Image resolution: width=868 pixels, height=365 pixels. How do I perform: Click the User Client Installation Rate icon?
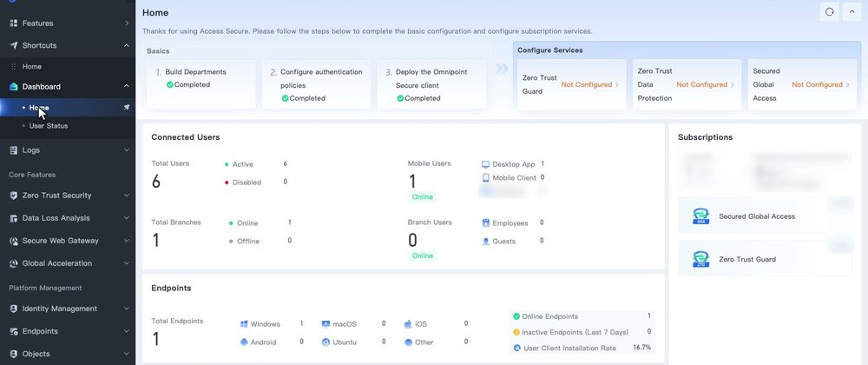517,348
